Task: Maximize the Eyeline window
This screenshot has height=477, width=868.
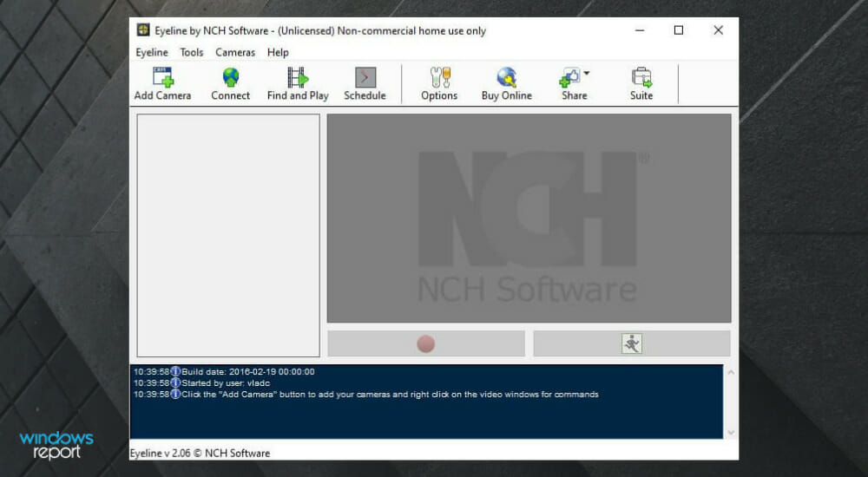Action: pos(679,30)
